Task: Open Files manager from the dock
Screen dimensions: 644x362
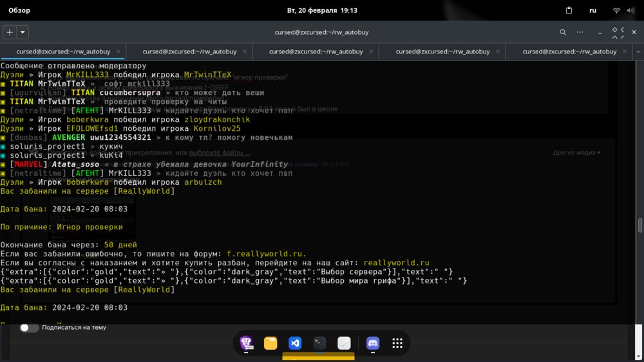Action: [270, 343]
